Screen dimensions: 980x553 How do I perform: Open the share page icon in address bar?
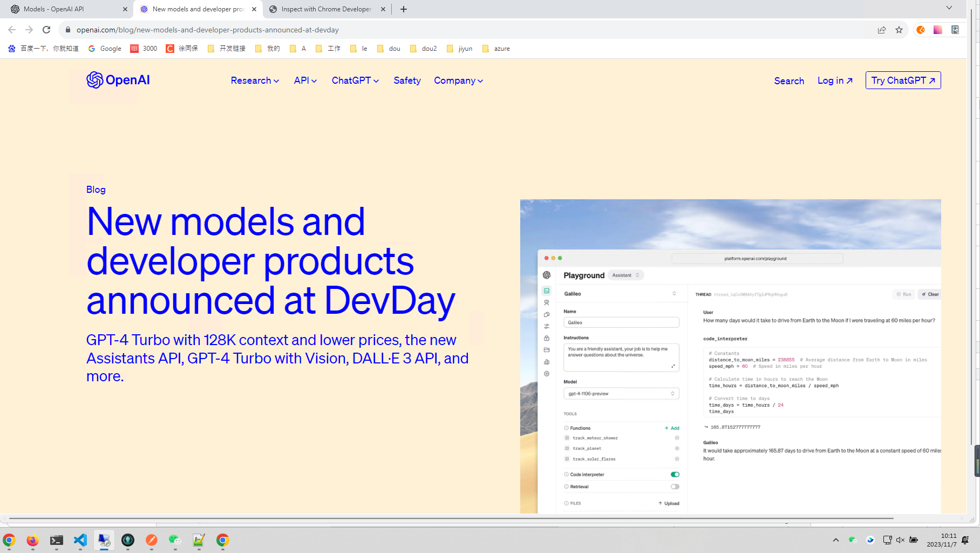coord(882,30)
